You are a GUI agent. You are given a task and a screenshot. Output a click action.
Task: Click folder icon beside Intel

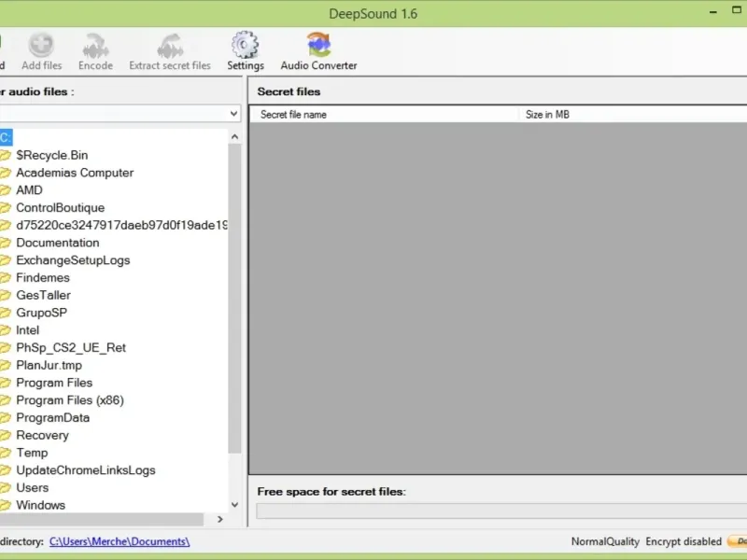[6, 330]
